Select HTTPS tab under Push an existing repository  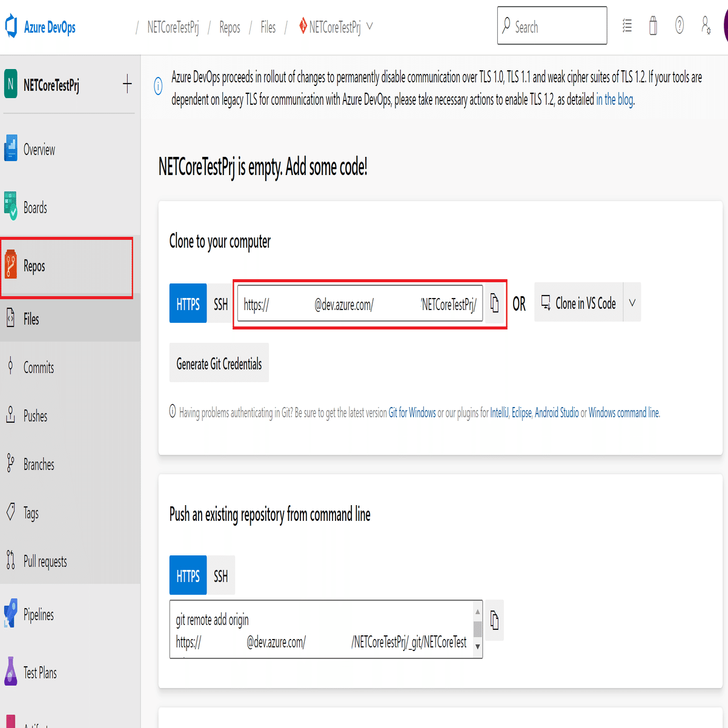point(188,575)
